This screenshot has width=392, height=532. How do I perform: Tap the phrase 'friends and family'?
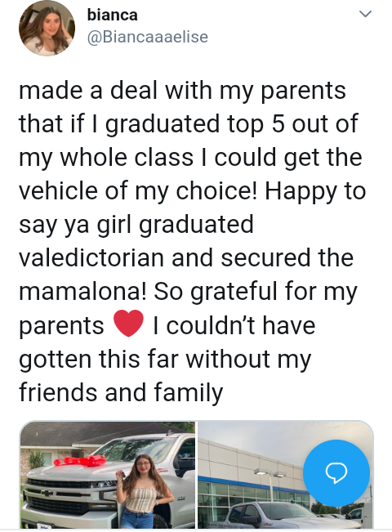(121, 392)
